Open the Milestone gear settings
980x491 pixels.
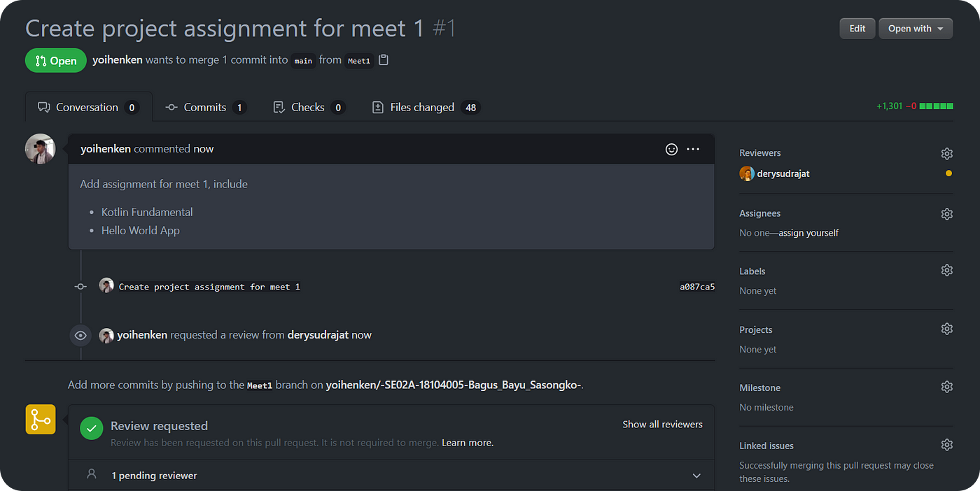click(946, 387)
